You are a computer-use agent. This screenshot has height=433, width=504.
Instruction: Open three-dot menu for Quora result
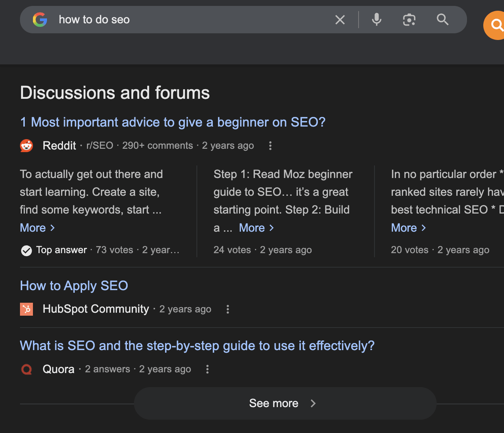(x=208, y=369)
